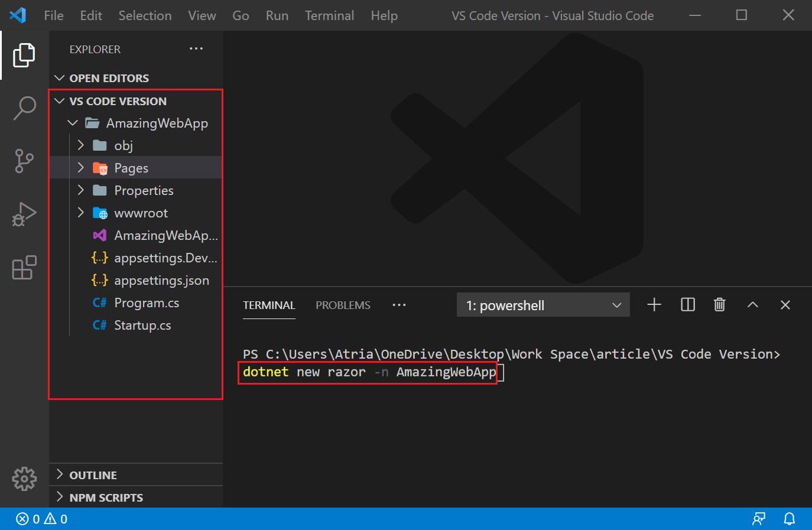Open the Explorer view in activity bar

click(24, 55)
